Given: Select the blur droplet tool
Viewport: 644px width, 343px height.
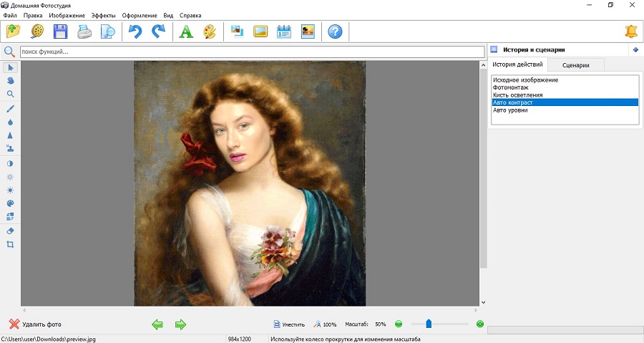Looking at the screenshot, I should (10, 122).
